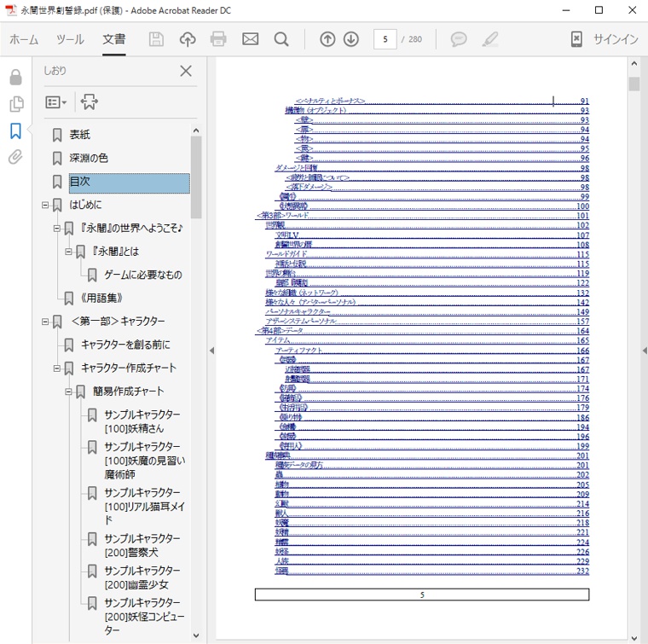Collapse the 『永闇』とは bookmark node
The height and width of the screenshot is (644, 648).
(x=68, y=252)
